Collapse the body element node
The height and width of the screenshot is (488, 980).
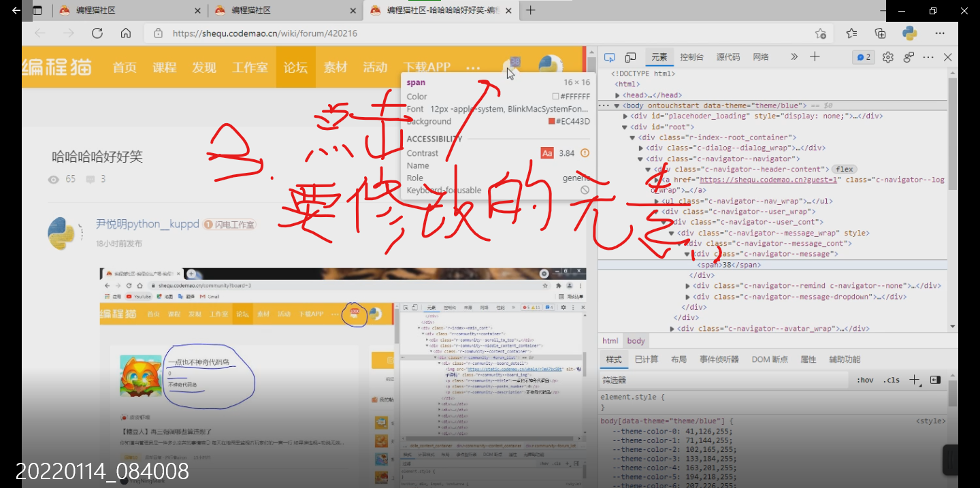coord(617,106)
